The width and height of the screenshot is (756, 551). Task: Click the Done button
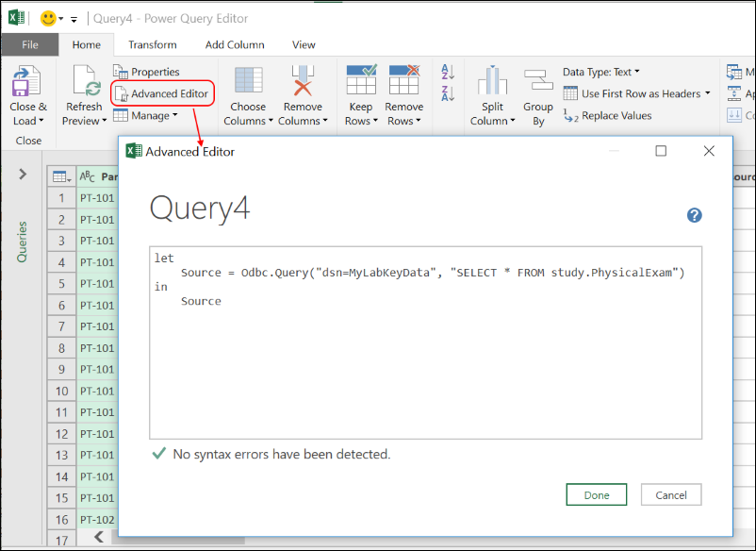pyautogui.click(x=597, y=494)
